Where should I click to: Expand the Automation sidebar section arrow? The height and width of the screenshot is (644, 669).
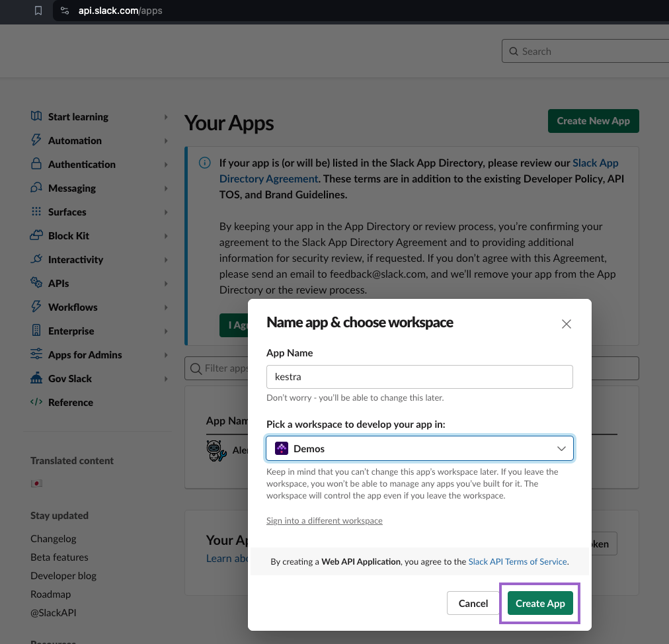tap(166, 141)
